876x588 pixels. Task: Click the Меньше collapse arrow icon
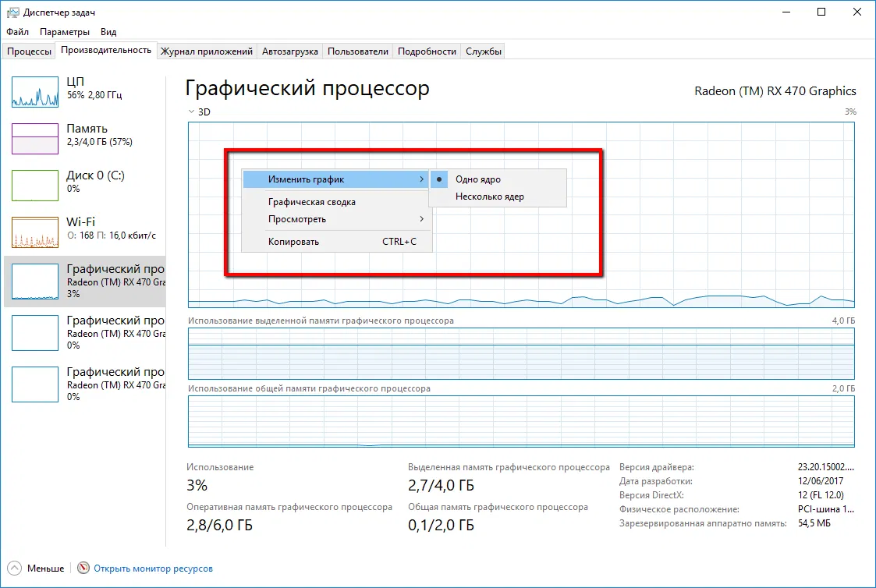coord(15,568)
